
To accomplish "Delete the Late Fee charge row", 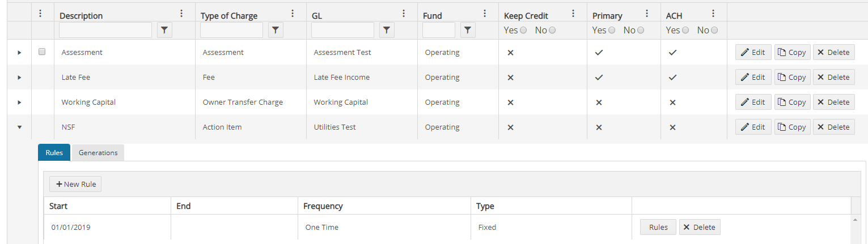I will [833, 78].
